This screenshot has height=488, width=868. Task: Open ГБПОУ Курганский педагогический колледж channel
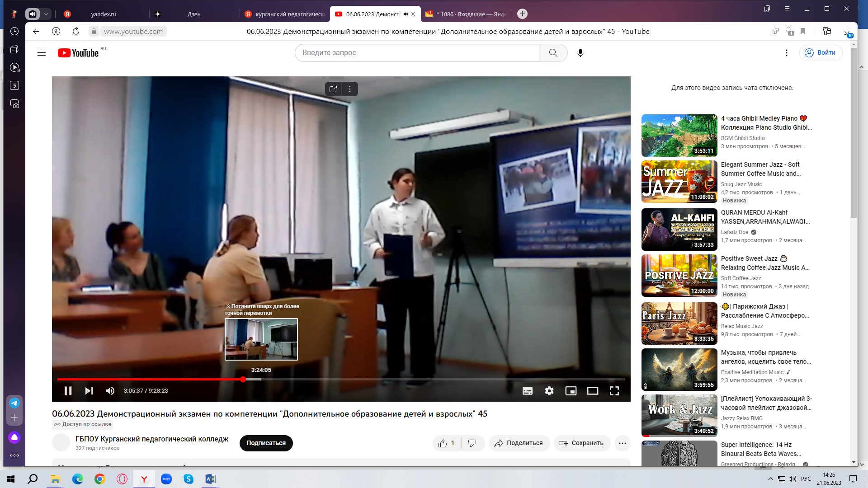tap(152, 439)
